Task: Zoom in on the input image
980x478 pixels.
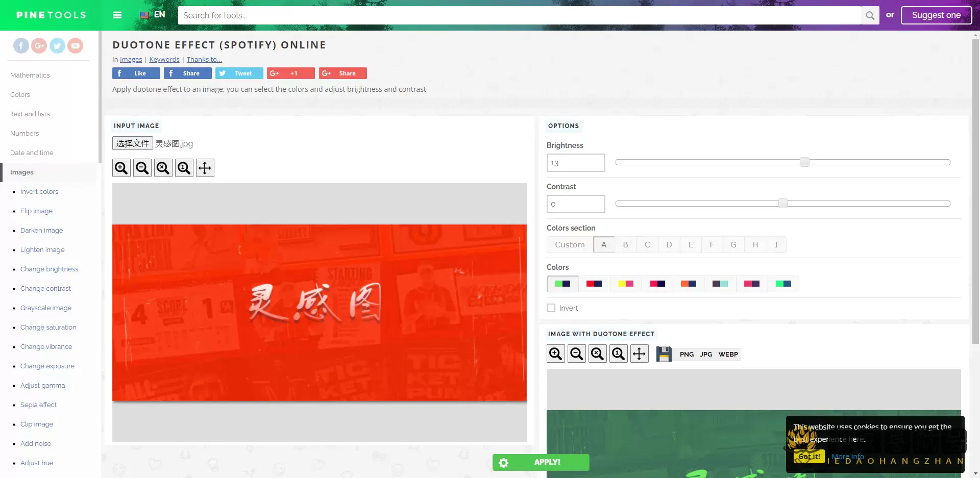Action: [121, 168]
